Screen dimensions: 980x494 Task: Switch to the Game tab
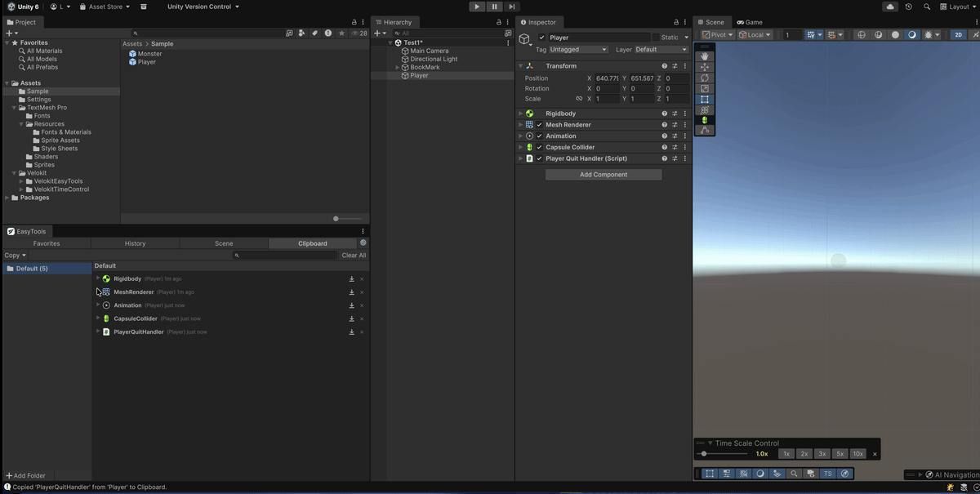[749, 22]
